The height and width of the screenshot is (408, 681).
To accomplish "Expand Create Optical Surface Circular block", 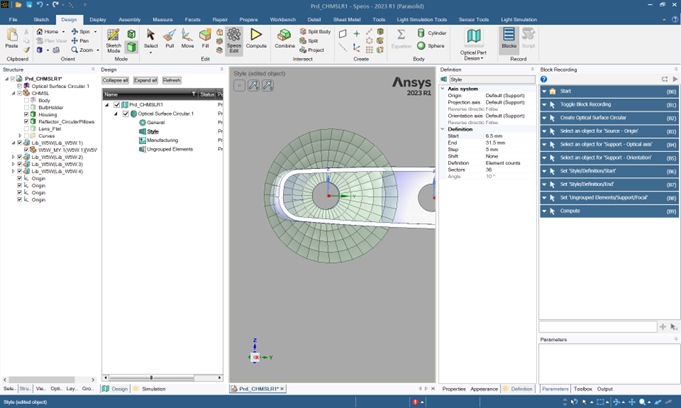I will pos(544,118).
